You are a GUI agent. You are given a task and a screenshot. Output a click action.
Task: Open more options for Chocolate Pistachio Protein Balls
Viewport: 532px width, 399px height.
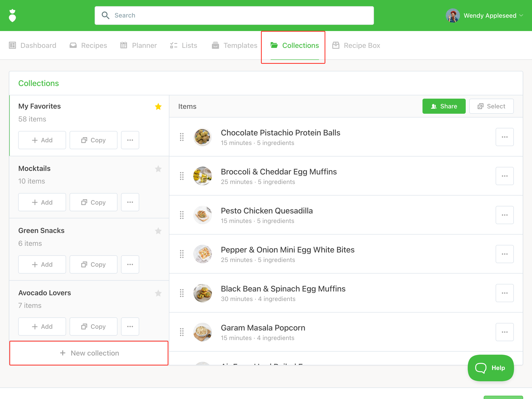(504, 137)
